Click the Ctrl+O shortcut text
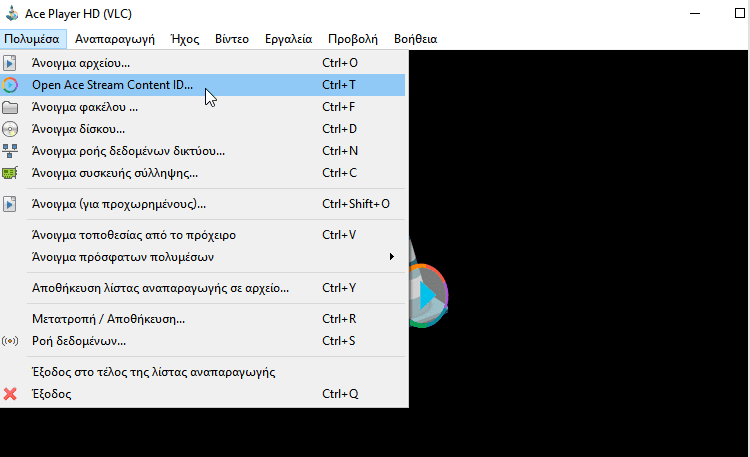 (340, 63)
